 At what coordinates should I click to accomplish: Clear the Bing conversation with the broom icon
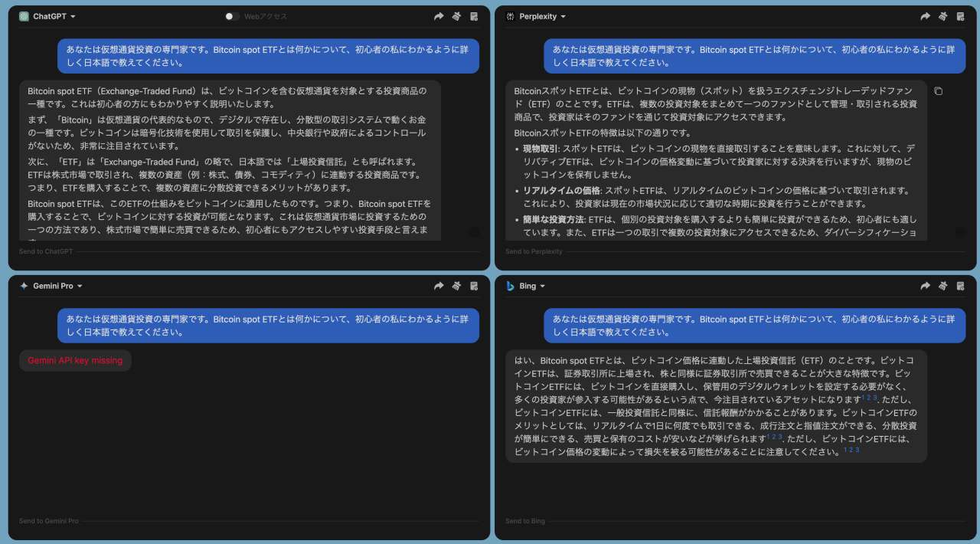coord(943,285)
